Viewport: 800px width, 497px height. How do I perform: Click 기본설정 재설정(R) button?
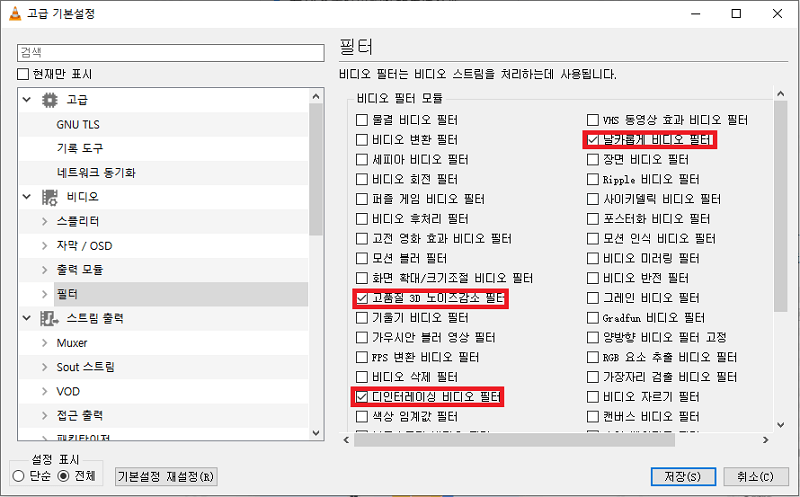coord(166,477)
